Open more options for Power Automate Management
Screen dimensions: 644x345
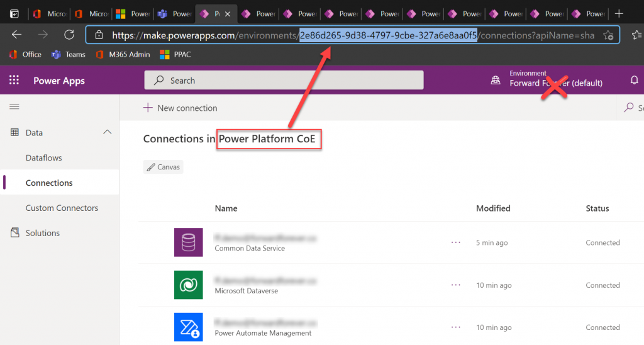tap(456, 327)
